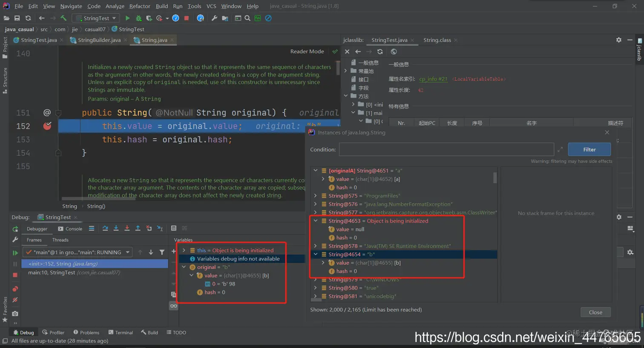The width and height of the screenshot is (644, 348).
Task: Click Step Out in the debugger toolbar
Action: point(138,228)
